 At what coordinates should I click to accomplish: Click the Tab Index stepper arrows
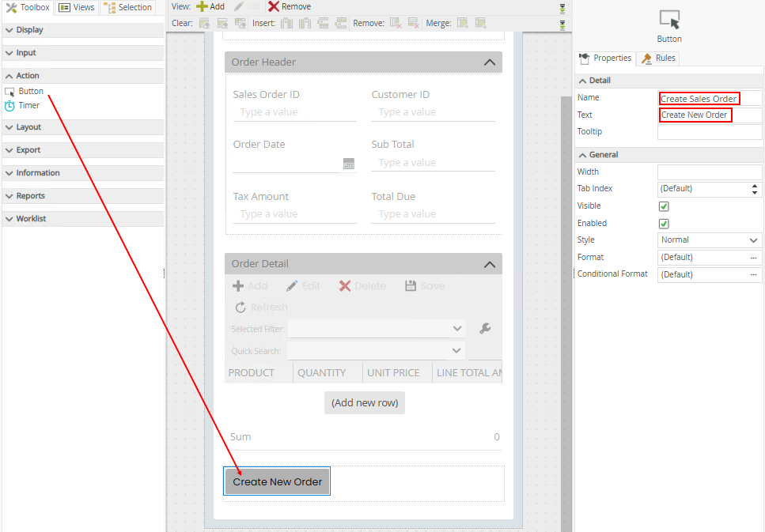click(x=754, y=189)
